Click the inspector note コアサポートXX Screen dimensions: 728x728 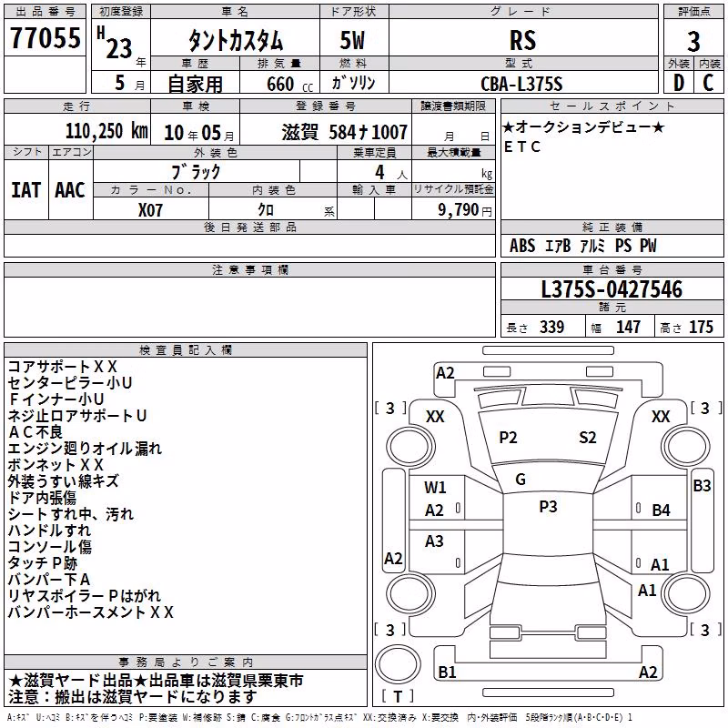pyautogui.click(x=63, y=367)
